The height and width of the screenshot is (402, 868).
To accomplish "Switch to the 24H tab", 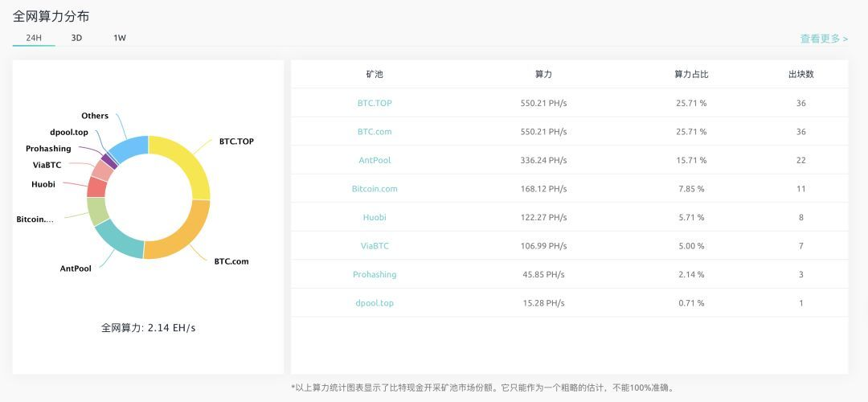I will coord(34,39).
